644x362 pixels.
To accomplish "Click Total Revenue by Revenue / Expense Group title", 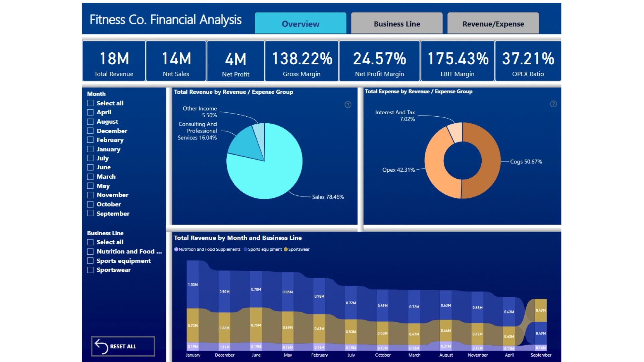I will pos(233,92).
